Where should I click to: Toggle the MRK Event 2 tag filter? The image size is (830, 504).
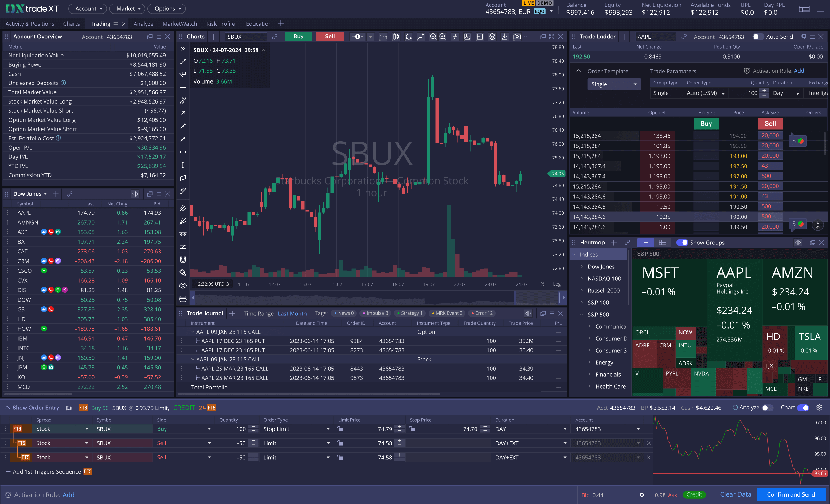[x=447, y=313]
